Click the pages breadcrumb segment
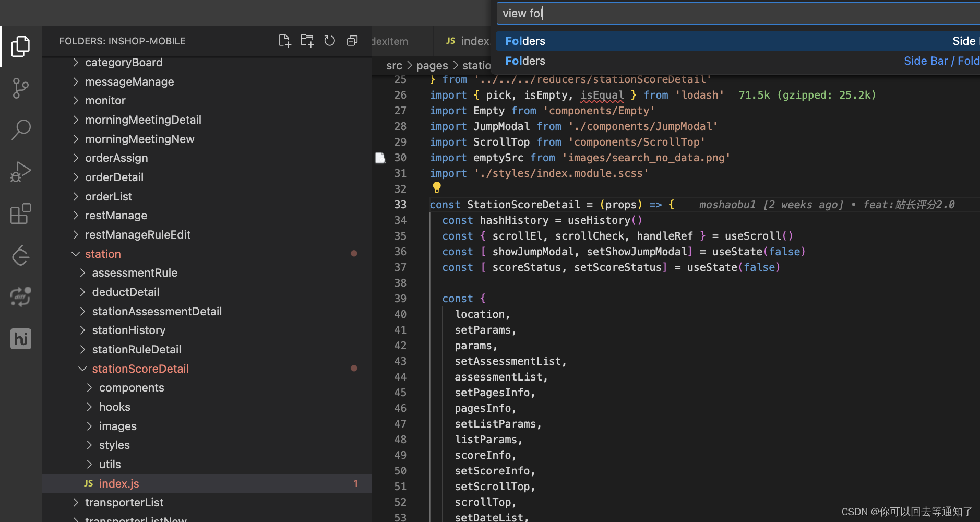The image size is (980, 522). point(432,66)
